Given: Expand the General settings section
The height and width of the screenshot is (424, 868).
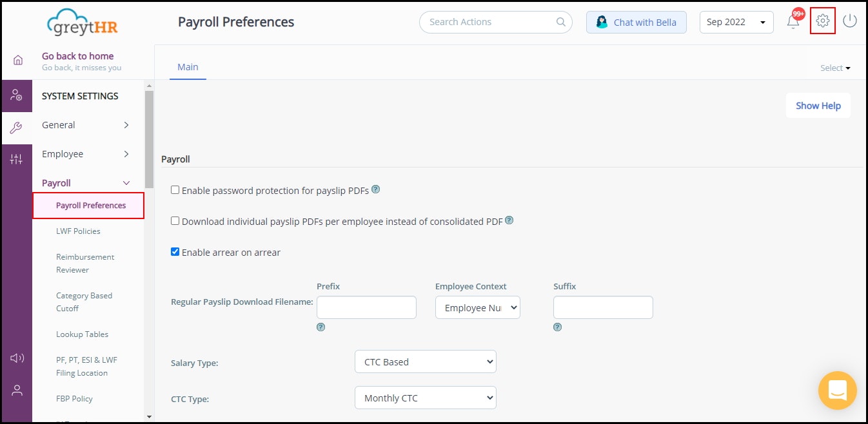Looking at the screenshot, I should click(86, 125).
